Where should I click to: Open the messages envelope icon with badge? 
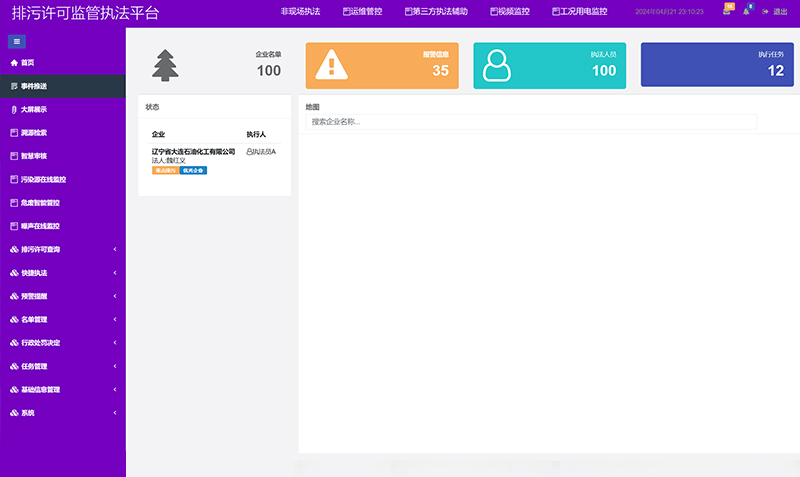coord(727,10)
